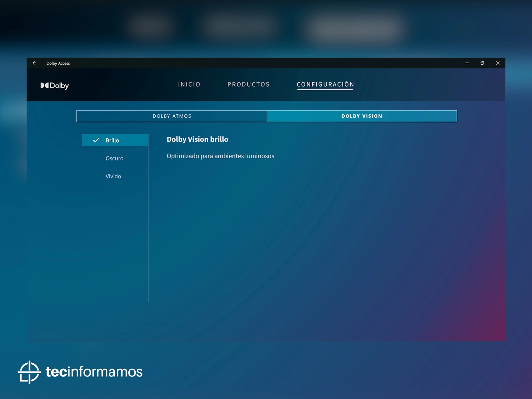Switch to the DOLBY ATMOS settings tab
The width and height of the screenshot is (532, 399).
pyautogui.click(x=172, y=116)
